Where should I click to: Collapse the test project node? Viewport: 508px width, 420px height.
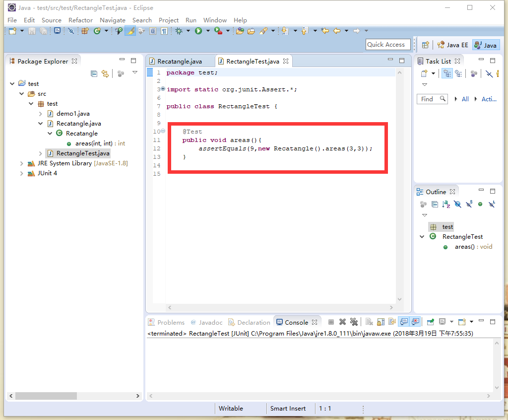tap(12, 84)
